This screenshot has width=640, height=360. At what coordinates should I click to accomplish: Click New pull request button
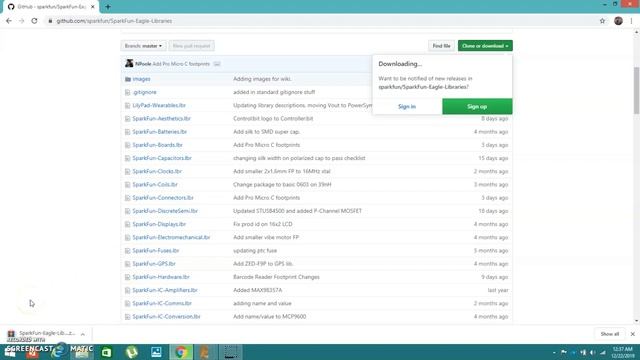click(x=191, y=46)
